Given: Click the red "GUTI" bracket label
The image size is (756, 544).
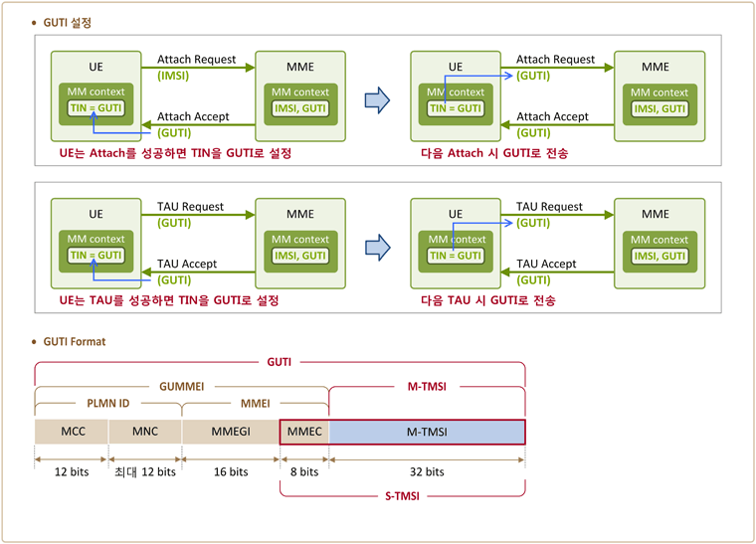Looking at the screenshot, I should click(280, 362).
